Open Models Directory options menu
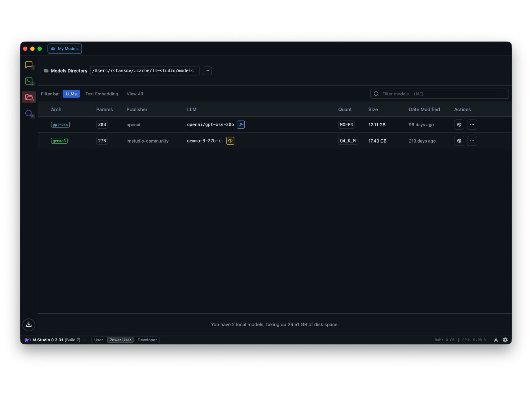The width and height of the screenshot is (532, 399). 207,71
